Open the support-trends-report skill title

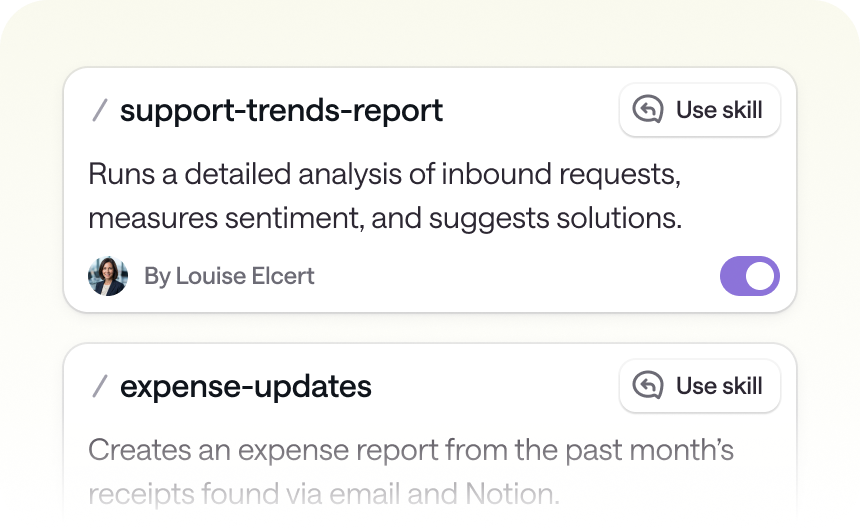281,111
